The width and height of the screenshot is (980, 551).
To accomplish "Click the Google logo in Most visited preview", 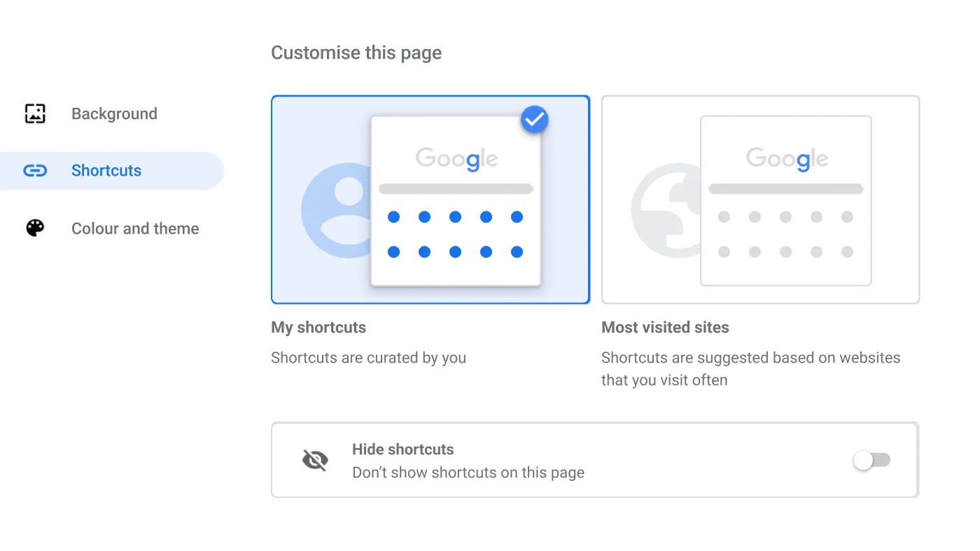I will click(x=785, y=158).
